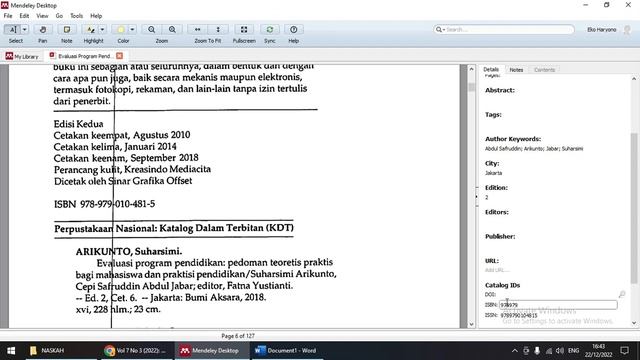This screenshot has width=640, height=360.
Task: Sync the Mendeley library
Action: click(x=269, y=29)
